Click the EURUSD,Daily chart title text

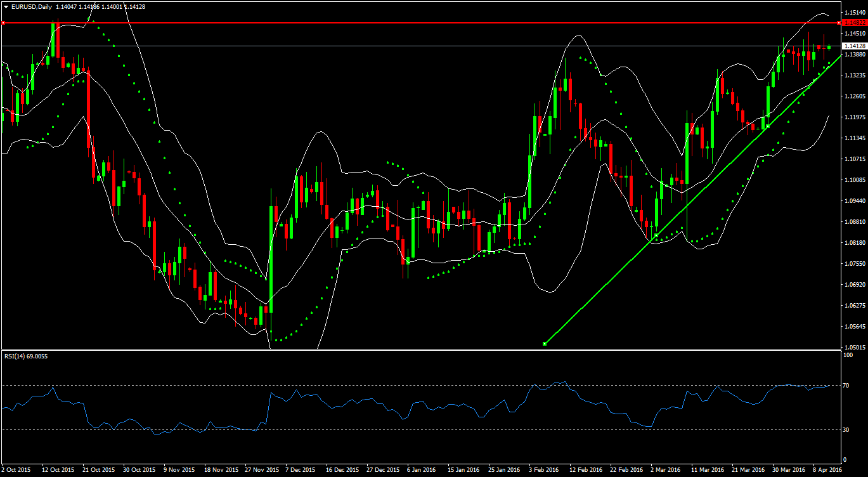pos(32,6)
